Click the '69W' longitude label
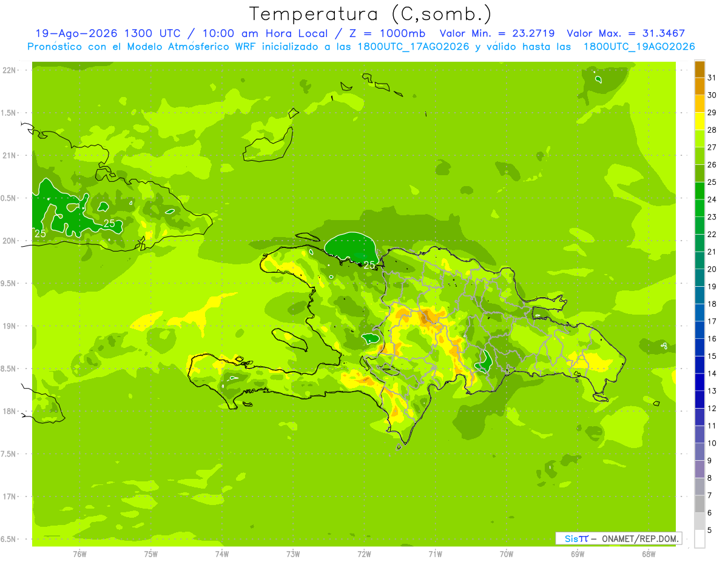The height and width of the screenshot is (562, 728). [x=578, y=554]
